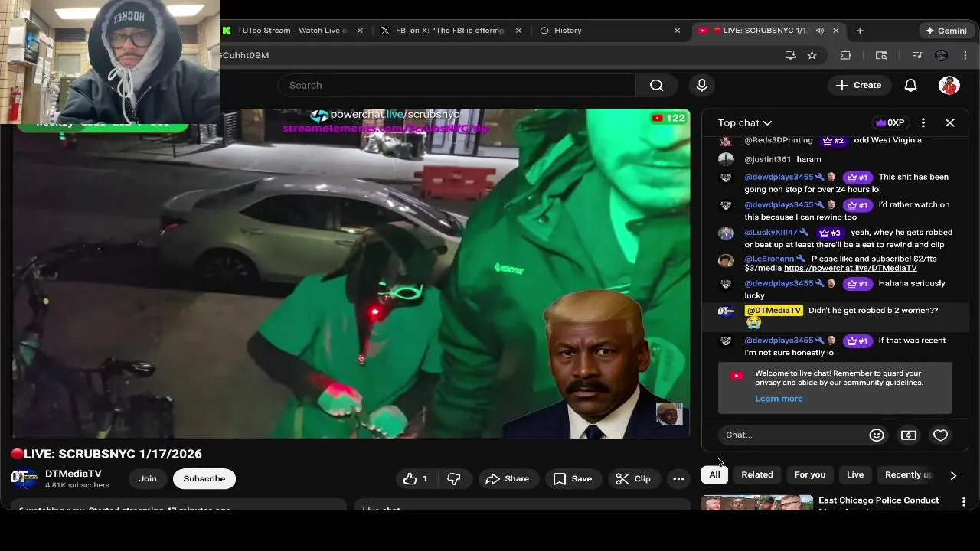Image resolution: width=980 pixels, height=551 pixels.
Task: Open a new browser tab
Action: point(860,31)
